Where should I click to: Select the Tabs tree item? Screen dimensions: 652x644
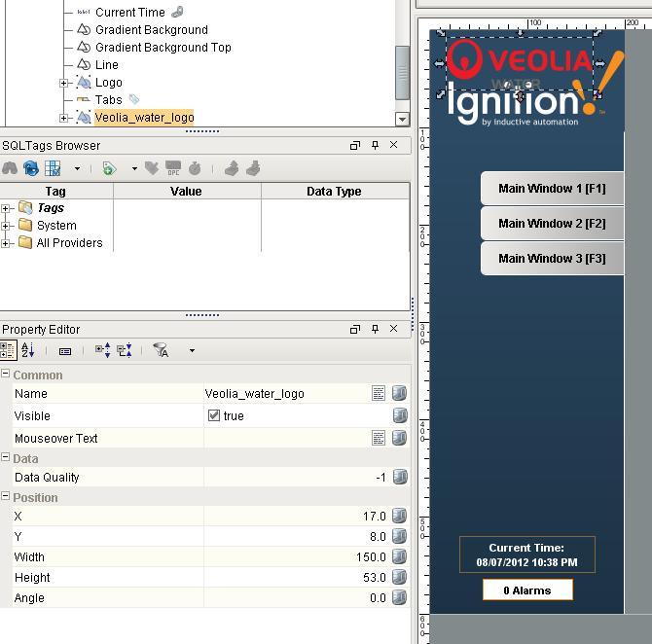(x=109, y=100)
